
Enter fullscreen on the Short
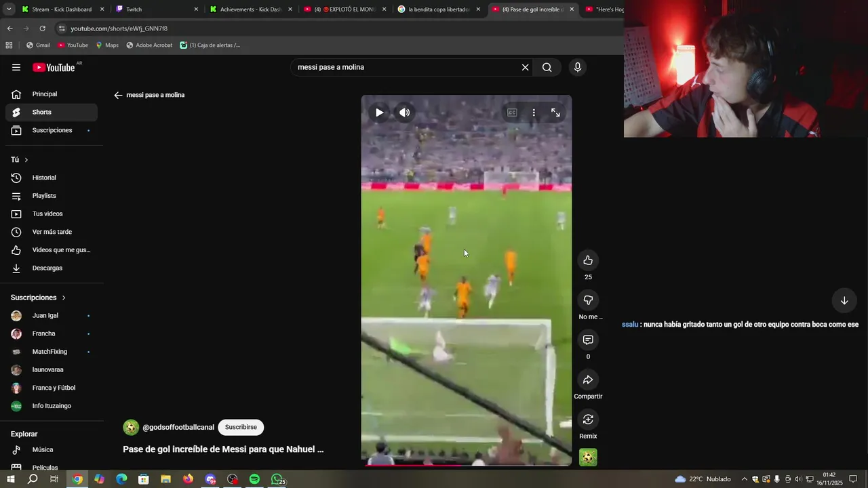[x=555, y=113]
